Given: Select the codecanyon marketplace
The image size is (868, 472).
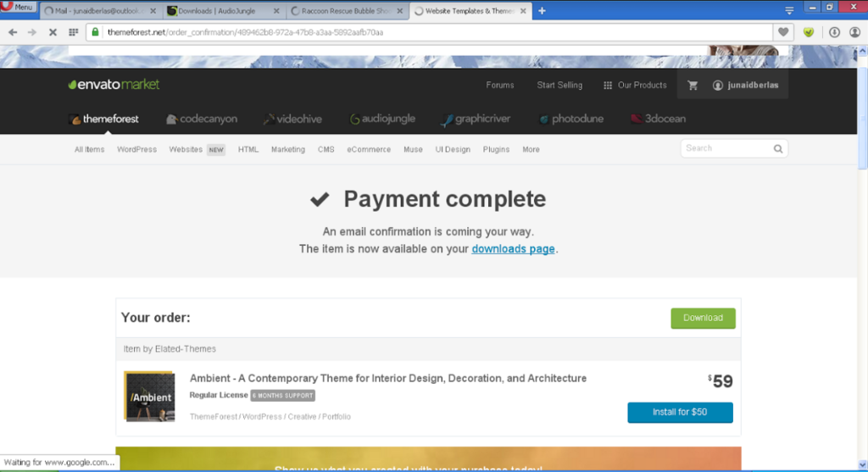Looking at the screenshot, I should coord(202,119).
